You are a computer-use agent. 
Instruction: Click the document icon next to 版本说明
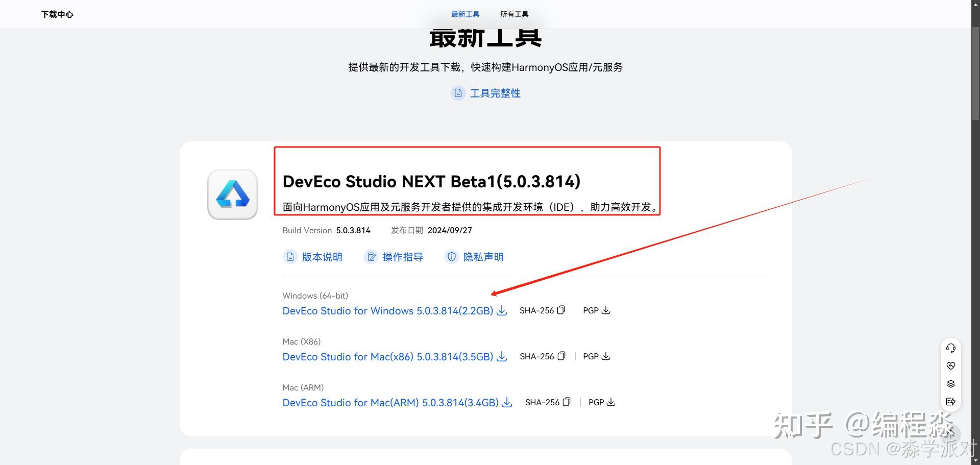tap(290, 257)
